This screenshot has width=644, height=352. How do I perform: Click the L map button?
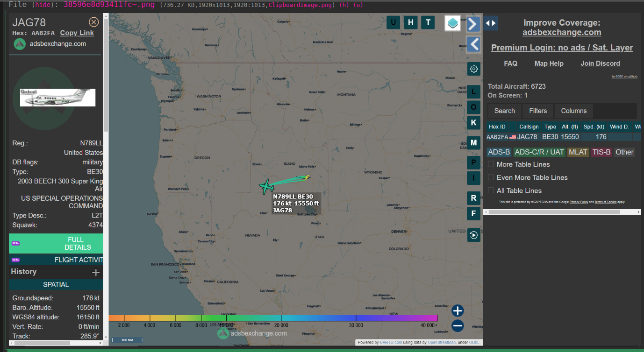[x=473, y=91]
